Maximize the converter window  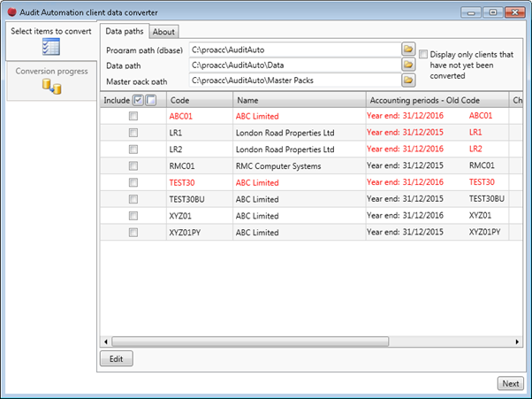coord(493,12)
